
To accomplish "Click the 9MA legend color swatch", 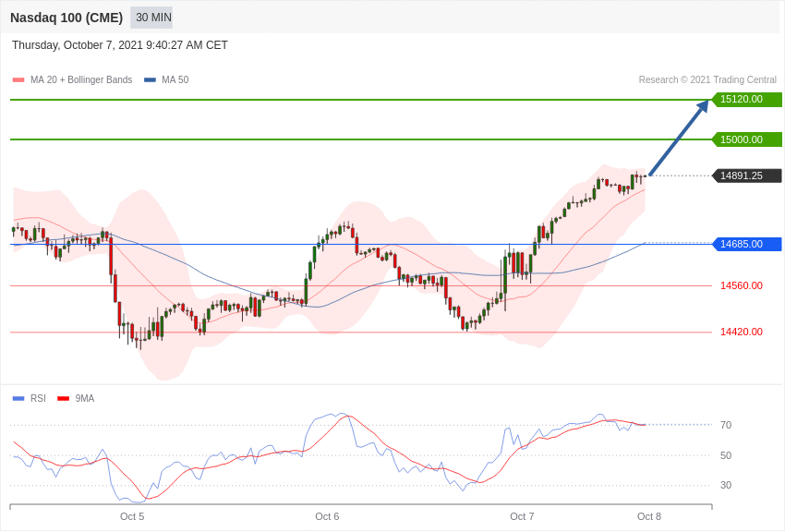I will click(x=63, y=398).
